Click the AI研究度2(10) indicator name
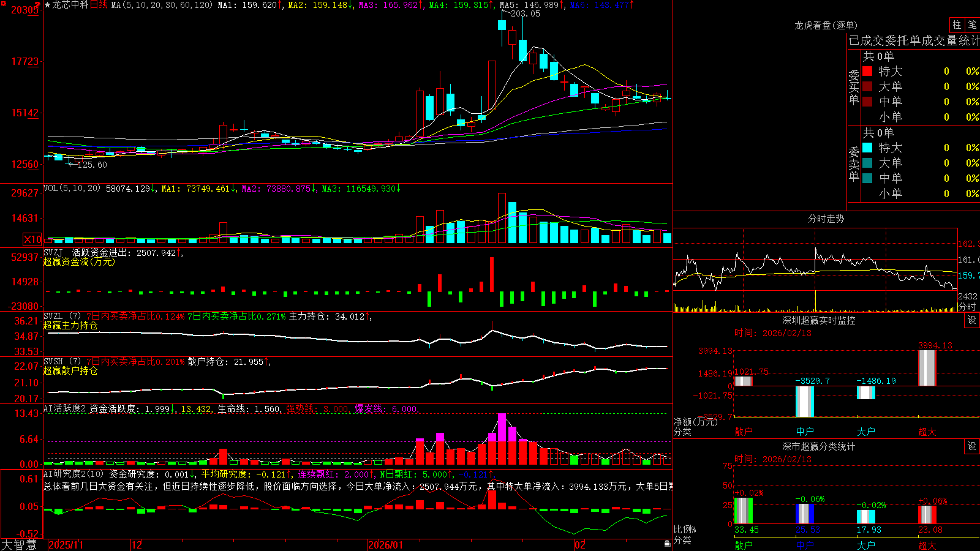This screenshot has width=980, height=551. click(x=74, y=474)
